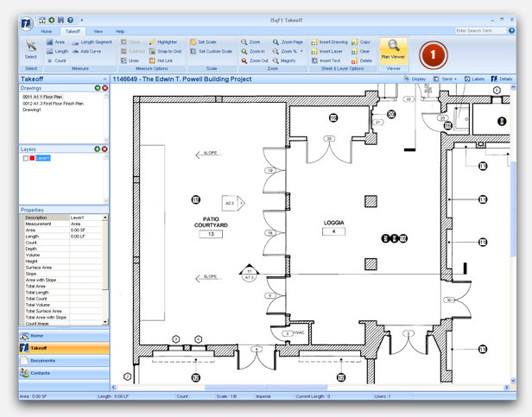Open quick access toolbar customize arrow
Image resolution: width=532 pixels, height=417 pixels.
[x=82, y=21]
